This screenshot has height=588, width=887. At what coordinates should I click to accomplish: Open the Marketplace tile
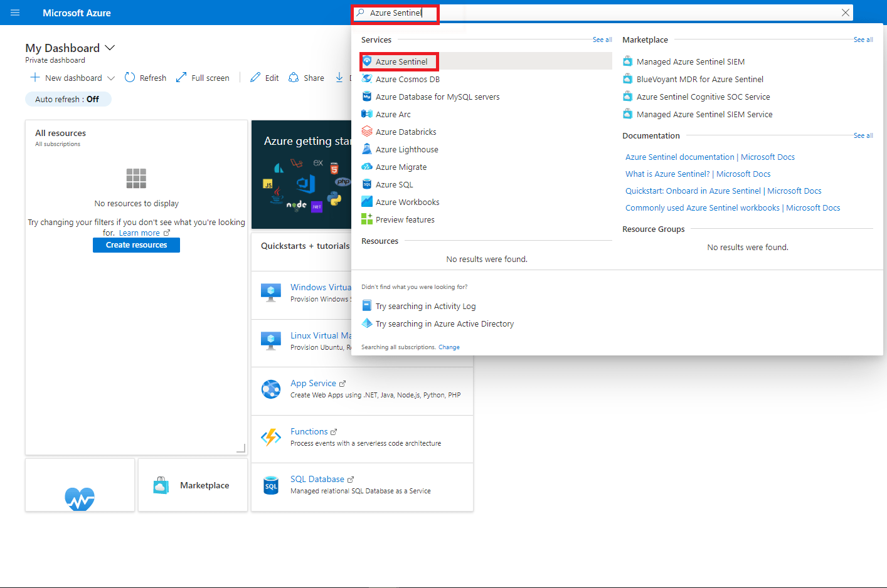coord(192,485)
